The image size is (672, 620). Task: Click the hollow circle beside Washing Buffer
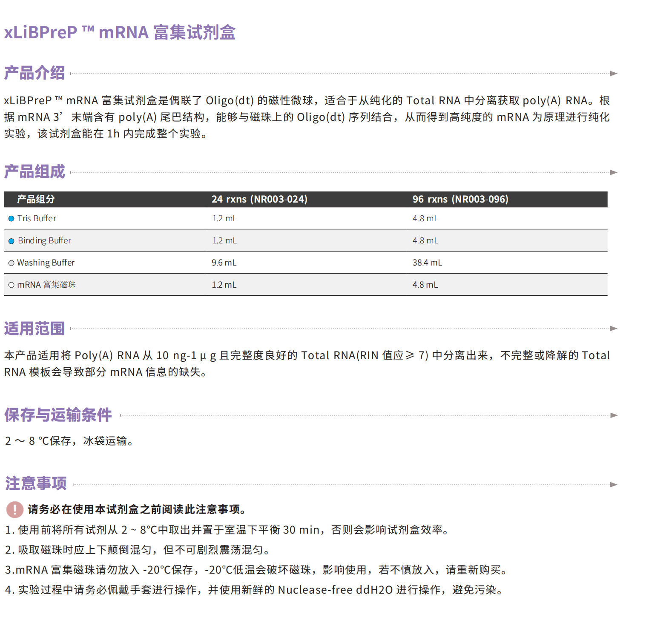coord(11,263)
